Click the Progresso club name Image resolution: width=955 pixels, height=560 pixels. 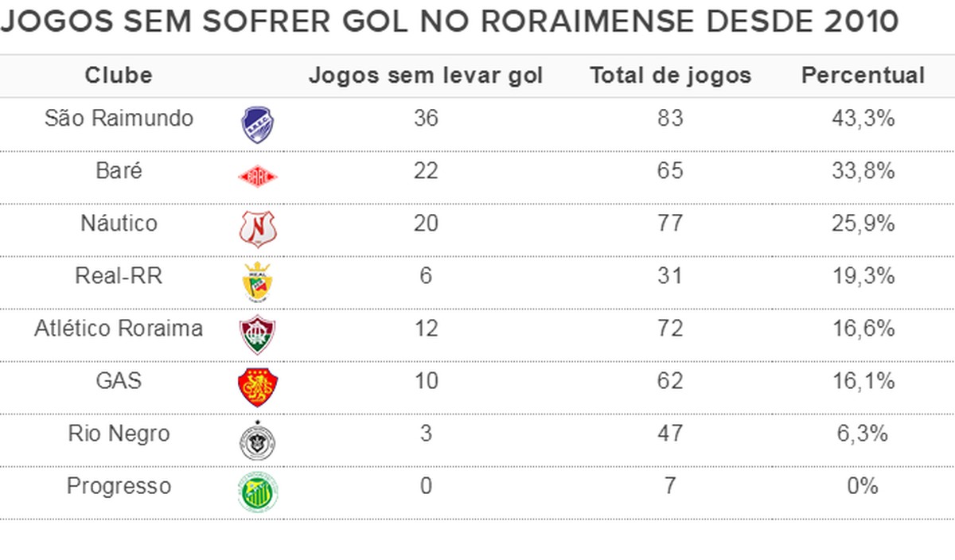tap(119, 486)
